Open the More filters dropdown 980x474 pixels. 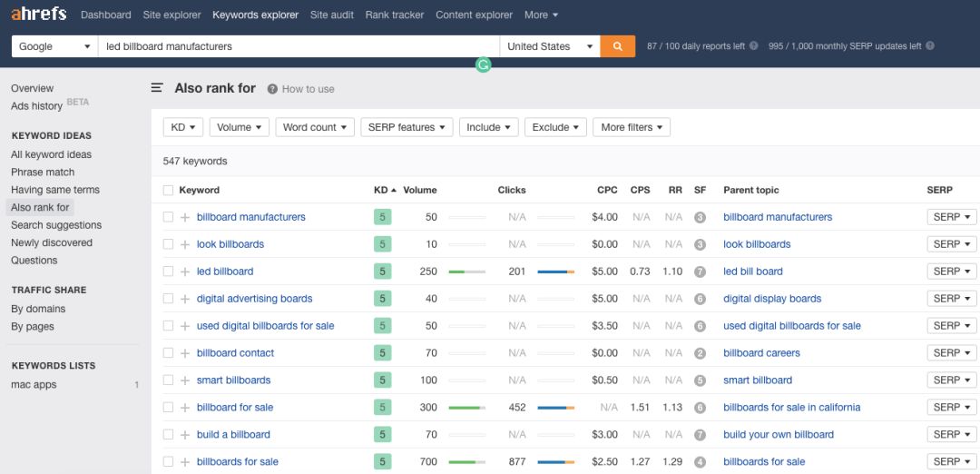click(x=632, y=127)
